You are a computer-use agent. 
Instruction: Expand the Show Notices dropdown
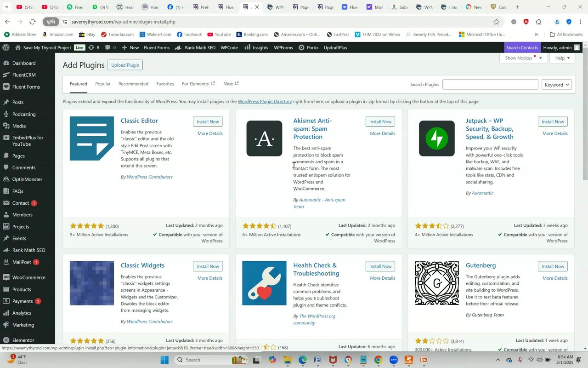click(523, 58)
